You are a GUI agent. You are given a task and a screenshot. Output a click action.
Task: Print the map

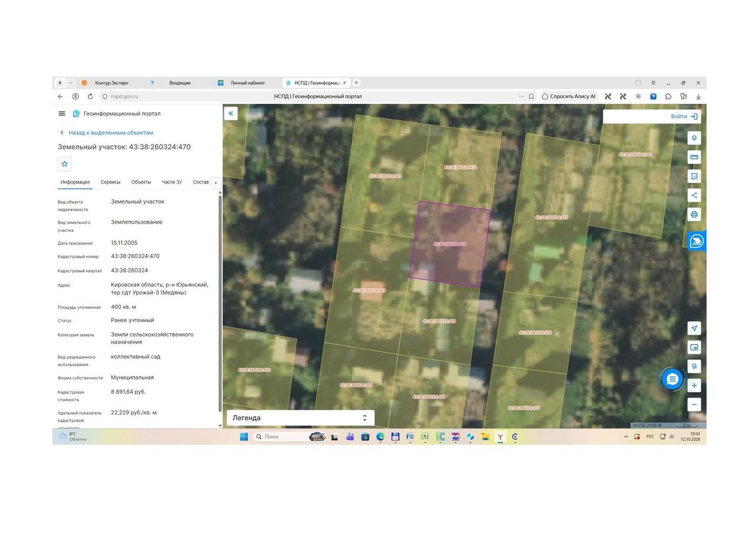(694, 214)
